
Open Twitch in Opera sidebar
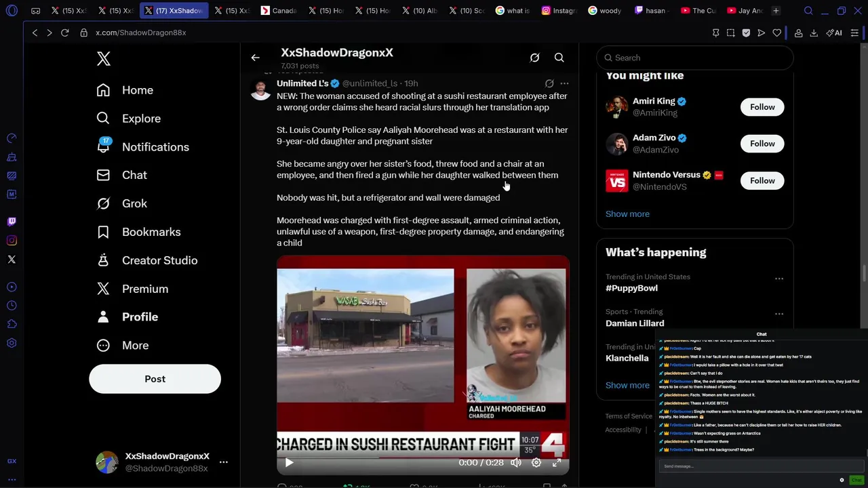[12, 222]
